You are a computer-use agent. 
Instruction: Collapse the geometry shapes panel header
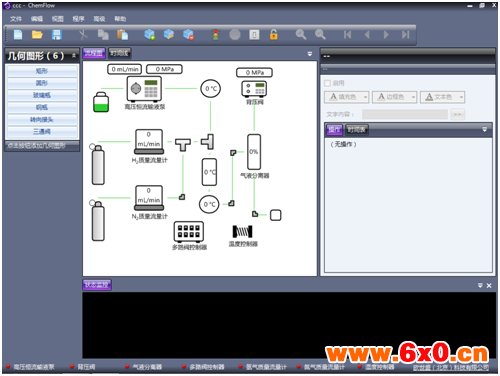pyautogui.click(x=74, y=56)
